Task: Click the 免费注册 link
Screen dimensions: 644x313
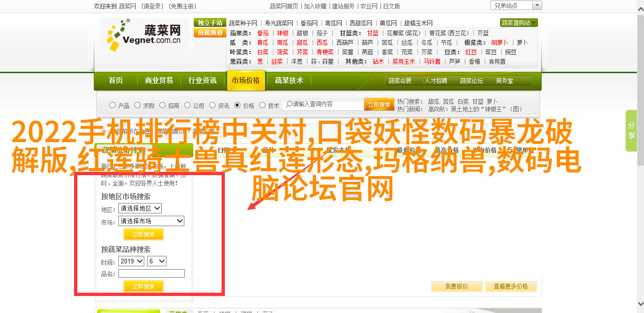Action: coord(183,6)
